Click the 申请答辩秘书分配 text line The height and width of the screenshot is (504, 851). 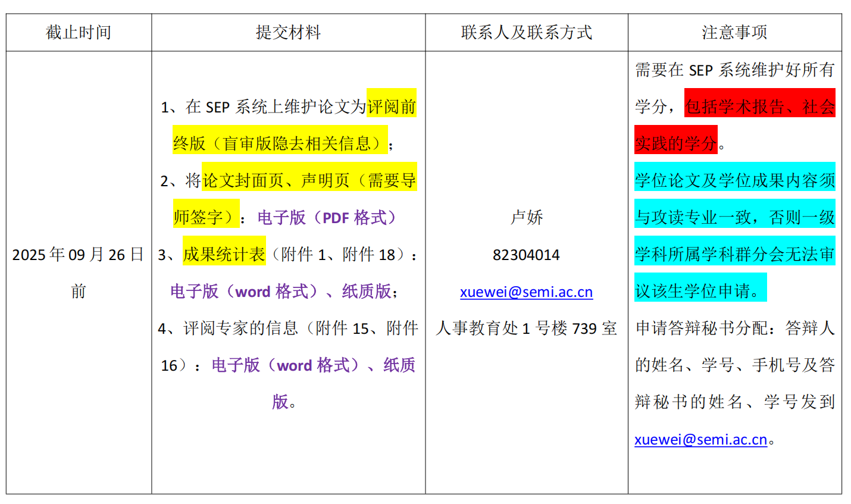click(734, 328)
